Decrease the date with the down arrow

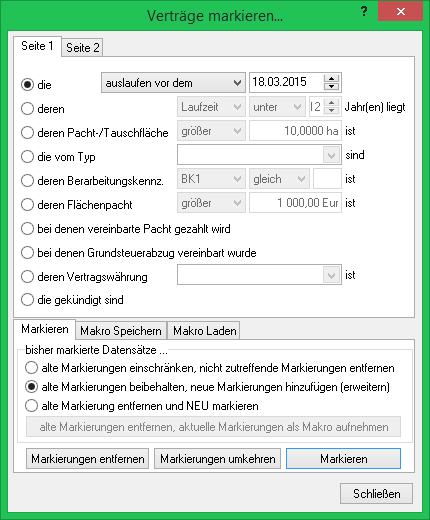pyautogui.click(x=331, y=87)
